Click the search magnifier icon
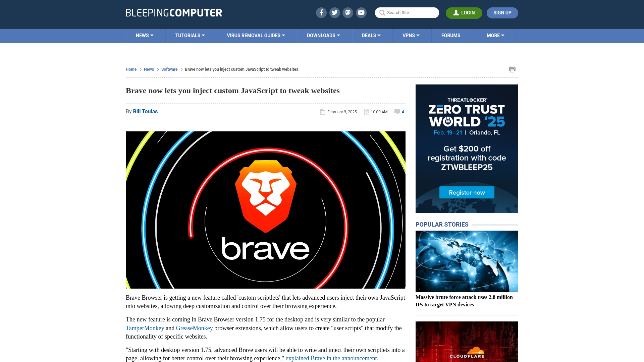This screenshot has width=644, height=362. 382,12
